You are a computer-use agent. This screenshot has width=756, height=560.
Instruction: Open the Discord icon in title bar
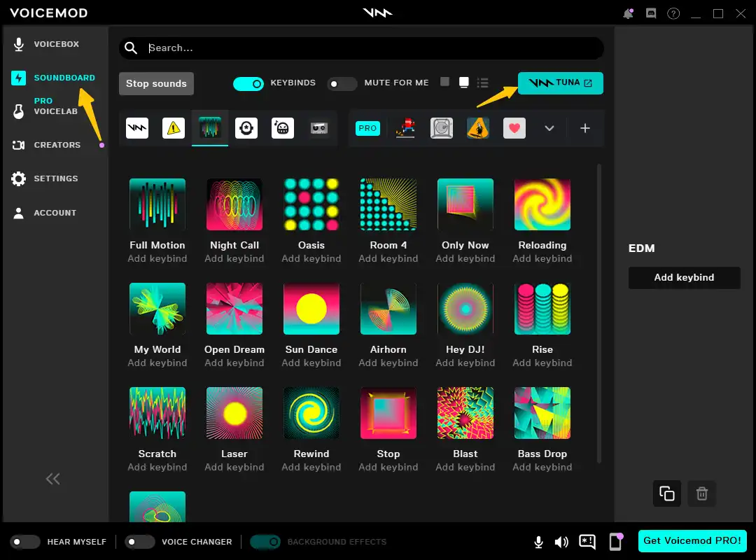[651, 13]
